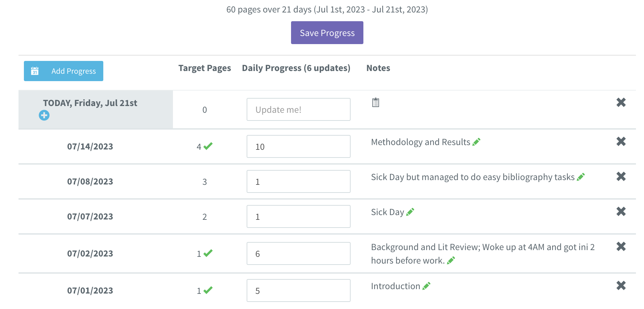Click the progress input for 07/07/2023
This screenshot has width=644, height=309.
(298, 216)
